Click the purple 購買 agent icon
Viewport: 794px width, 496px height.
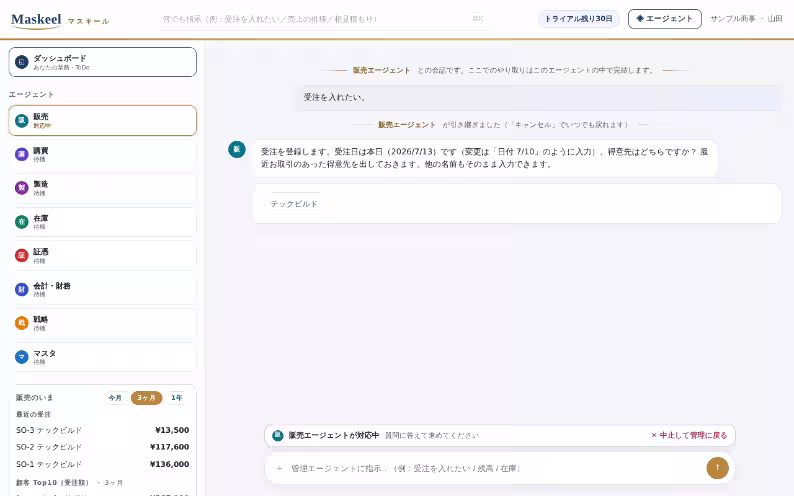coord(21,154)
